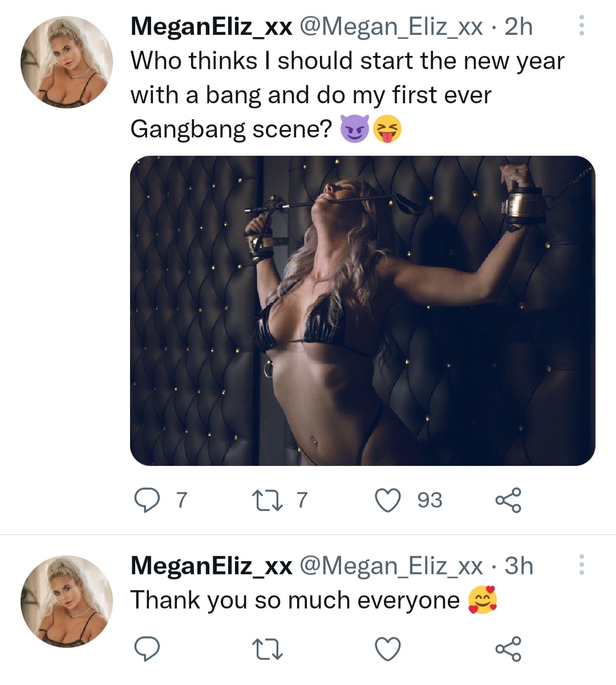Open the 3h timestamp of the second tweet

coord(518,566)
